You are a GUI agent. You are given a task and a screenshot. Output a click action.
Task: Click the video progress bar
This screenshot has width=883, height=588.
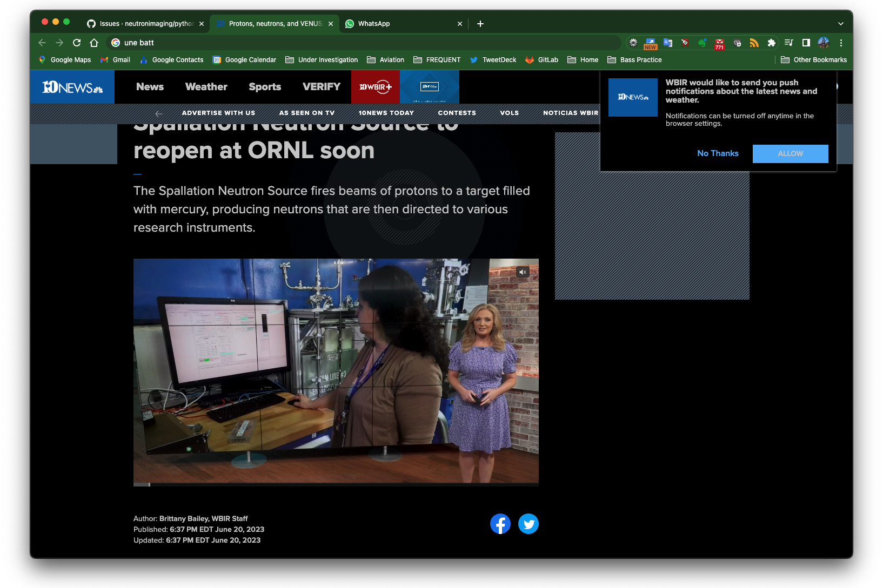coord(336,484)
